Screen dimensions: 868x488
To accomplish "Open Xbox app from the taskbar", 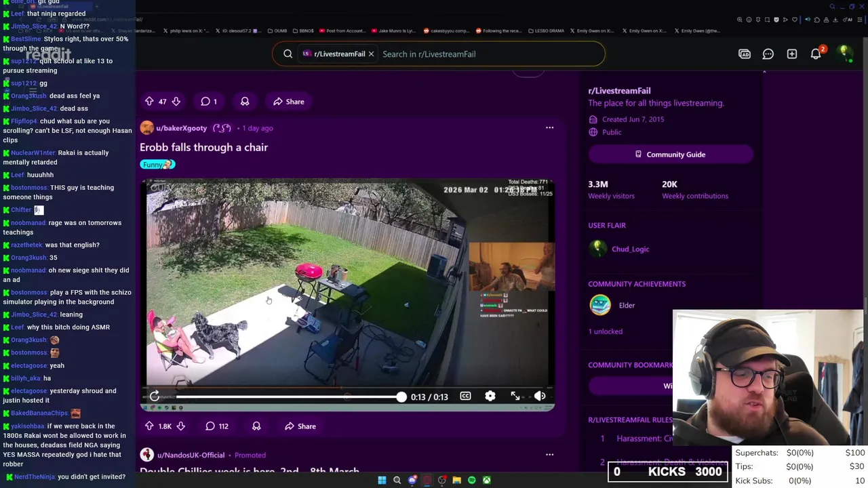I will tap(486, 480).
